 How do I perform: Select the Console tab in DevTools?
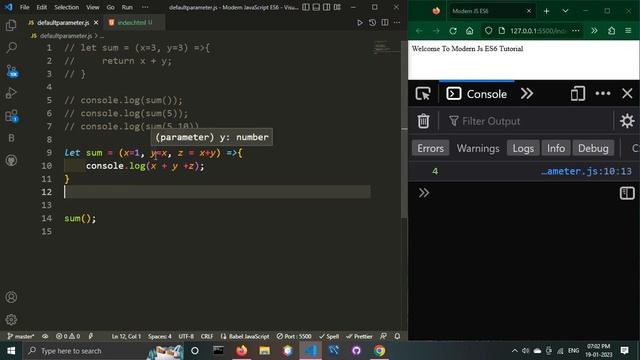click(477, 94)
